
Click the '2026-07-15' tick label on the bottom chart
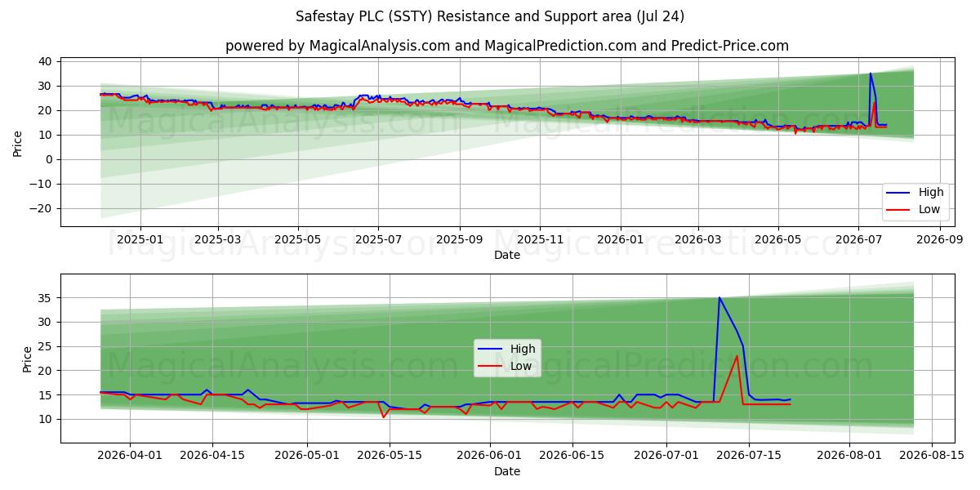coord(750,456)
